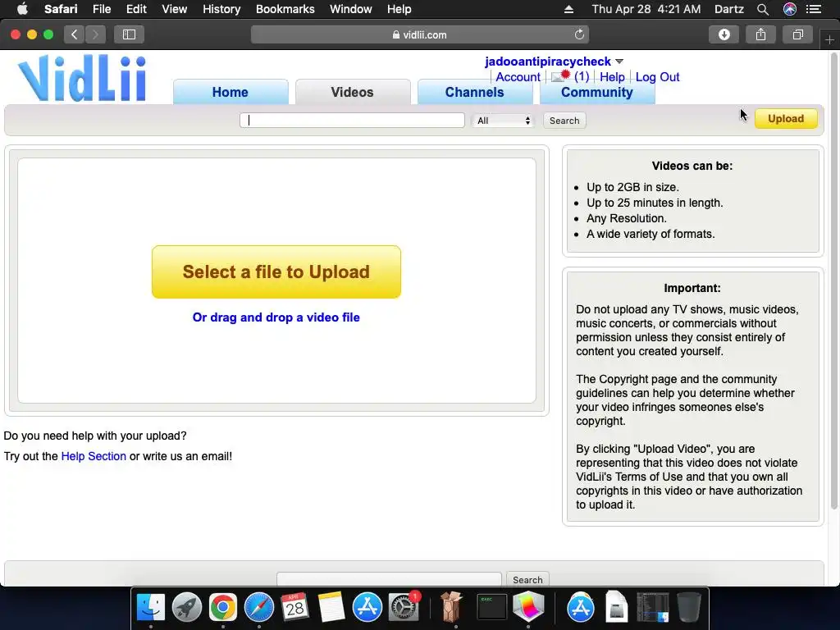Click Select a file to Upload button
The height and width of the screenshot is (630, 840).
coord(276,272)
